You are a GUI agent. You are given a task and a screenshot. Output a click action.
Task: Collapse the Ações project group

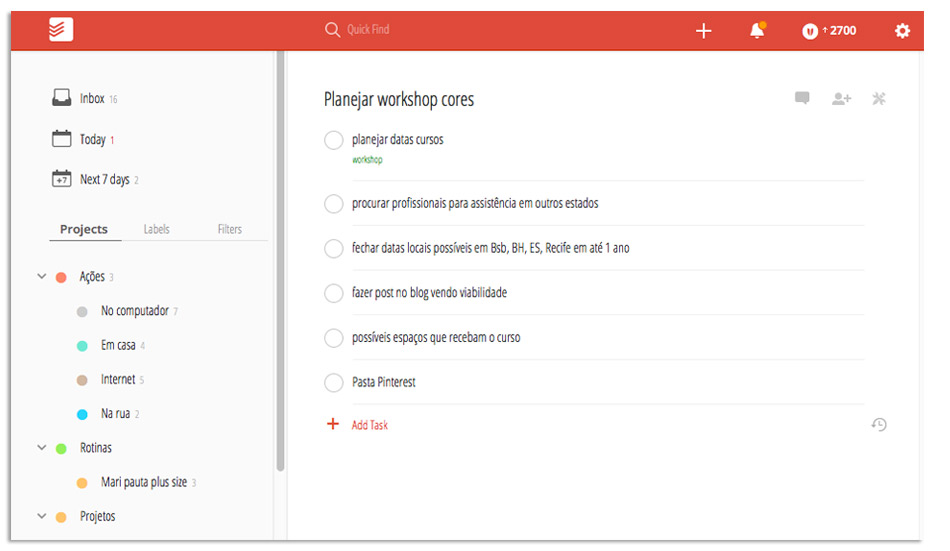[42, 277]
